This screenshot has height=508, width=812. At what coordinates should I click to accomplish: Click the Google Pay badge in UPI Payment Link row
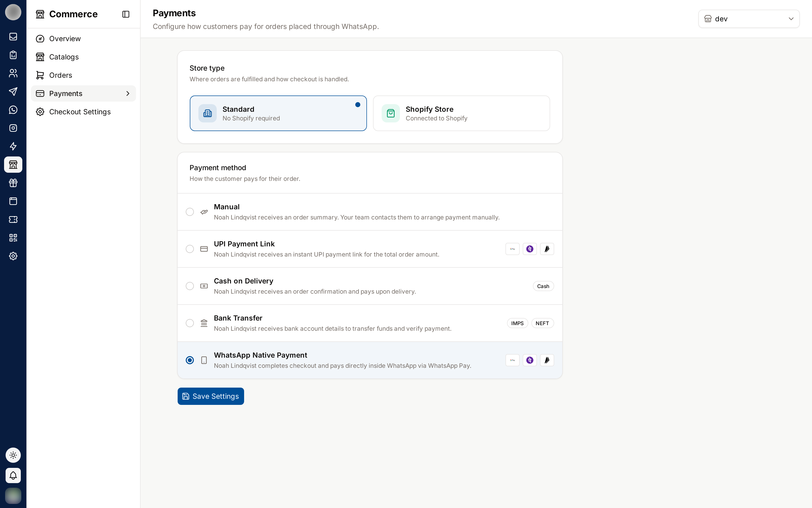point(512,249)
